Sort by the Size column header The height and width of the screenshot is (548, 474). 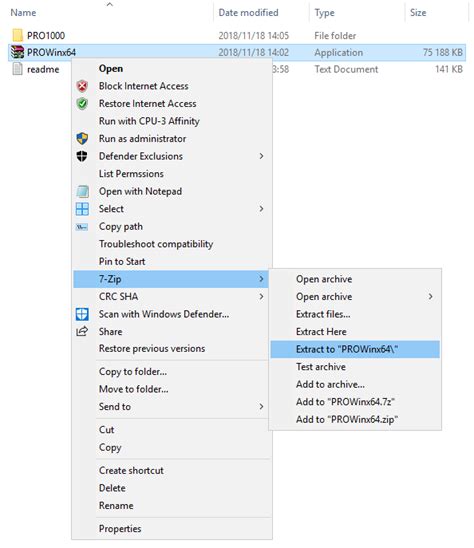click(418, 13)
